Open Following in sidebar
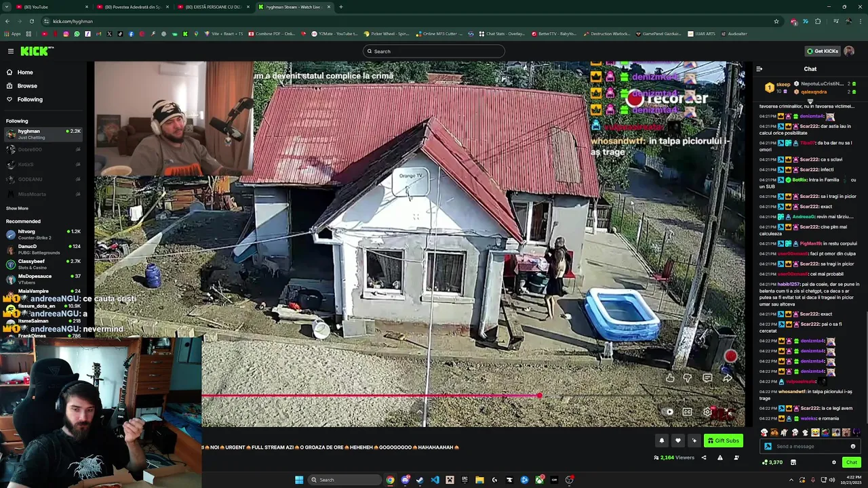The image size is (868, 488). coord(30,99)
